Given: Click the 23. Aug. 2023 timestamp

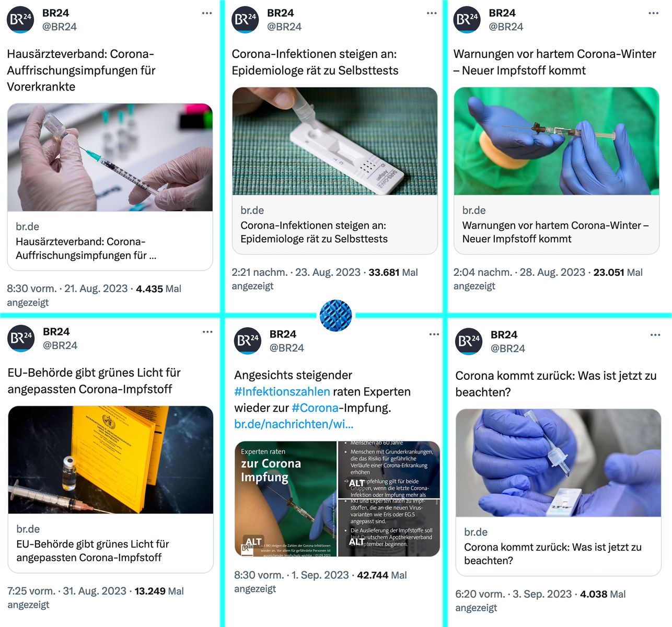Looking at the screenshot, I should [328, 272].
